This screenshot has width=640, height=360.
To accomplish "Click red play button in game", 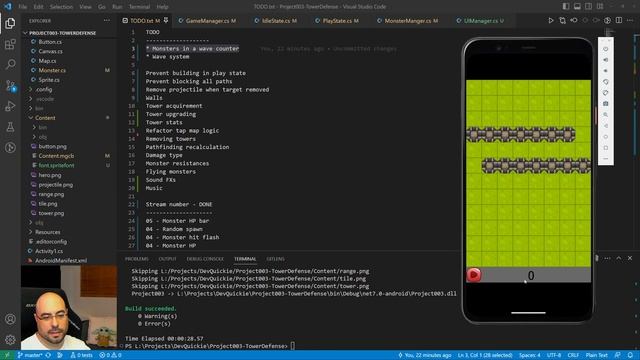I will [474, 275].
